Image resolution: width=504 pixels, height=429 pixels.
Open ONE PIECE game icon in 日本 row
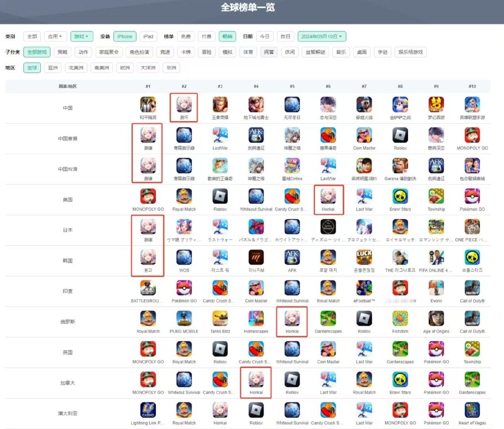[x=472, y=227]
